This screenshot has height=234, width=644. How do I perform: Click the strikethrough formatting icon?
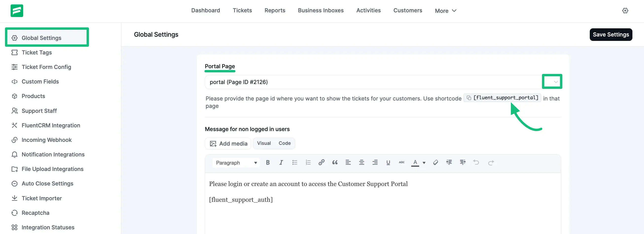(x=401, y=162)
